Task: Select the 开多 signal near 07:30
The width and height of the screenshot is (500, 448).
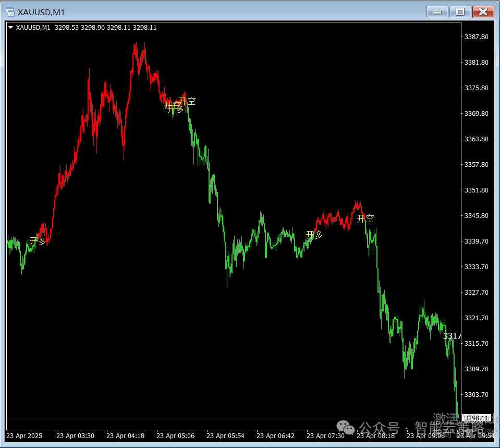Action: (x=314, y=235)
